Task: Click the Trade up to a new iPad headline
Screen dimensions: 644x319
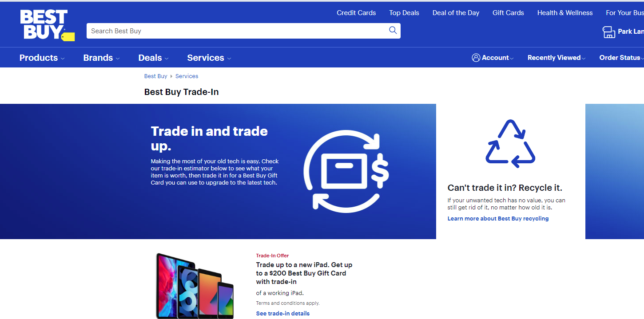Action: [x=304, y=273]
